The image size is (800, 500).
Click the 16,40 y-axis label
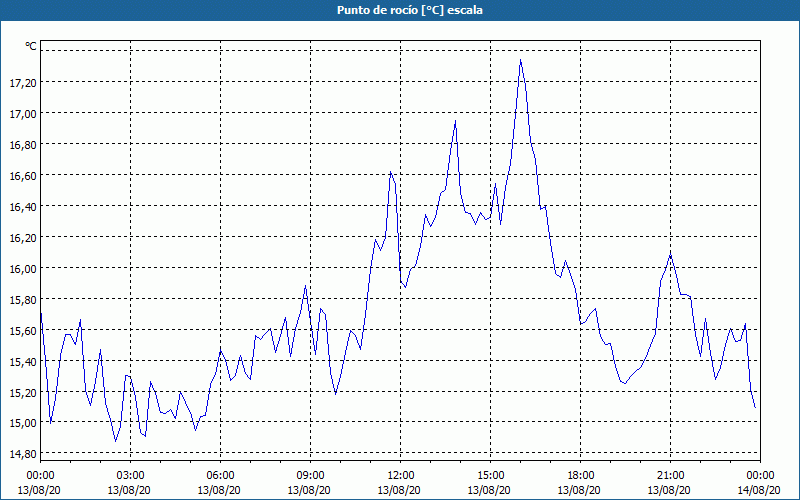coord(23,207)
